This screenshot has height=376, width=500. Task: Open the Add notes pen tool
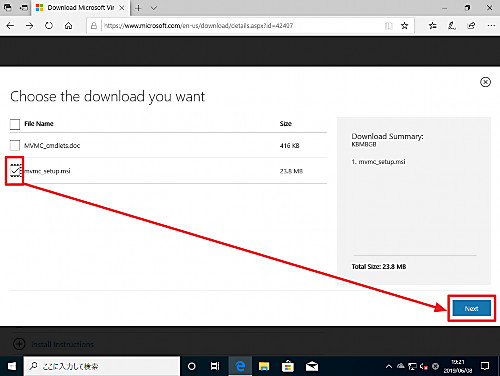452,26
